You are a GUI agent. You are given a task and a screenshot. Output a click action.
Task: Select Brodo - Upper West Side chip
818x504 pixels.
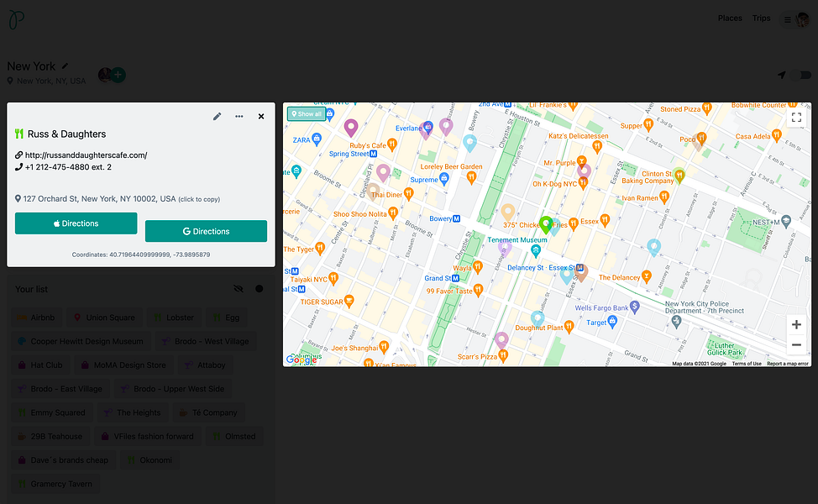coord(173,389)
